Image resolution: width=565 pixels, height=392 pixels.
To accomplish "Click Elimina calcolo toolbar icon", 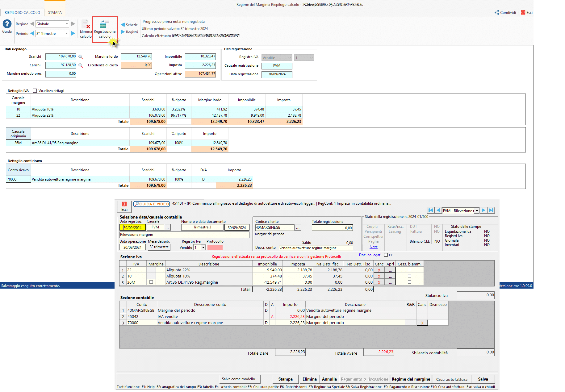I will click(x=86, y=29).
